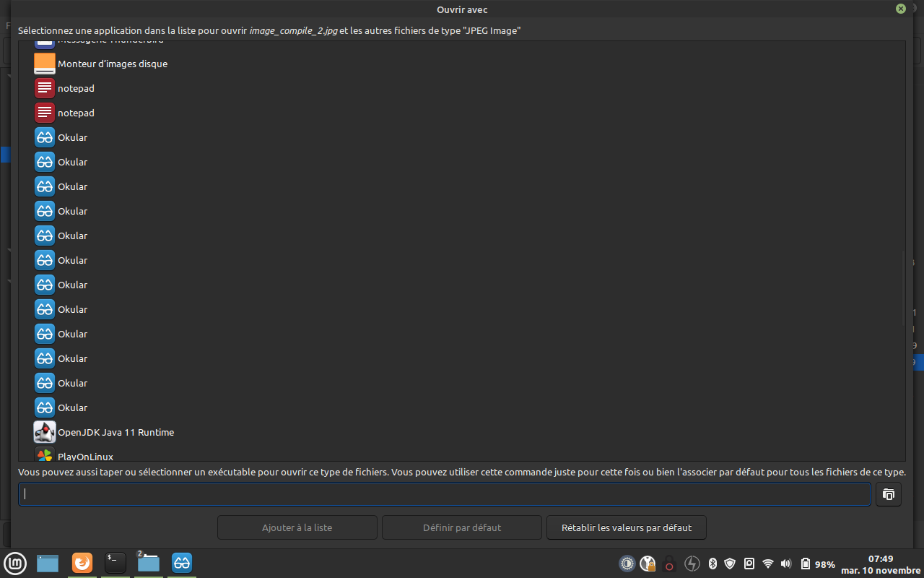Screen dimensions: 924x578
Task: Click the show desktop icon in the panel
Action: click(x=48, y=563)
